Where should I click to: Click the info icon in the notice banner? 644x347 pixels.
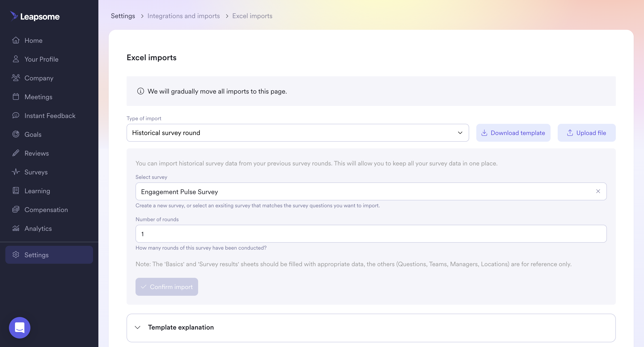[x=140, y=91]
